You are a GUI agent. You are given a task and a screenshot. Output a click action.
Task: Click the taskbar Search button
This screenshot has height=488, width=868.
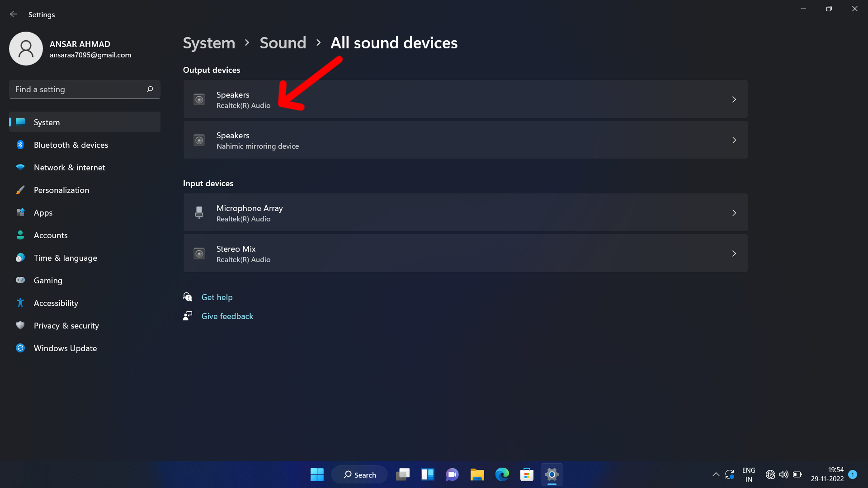click(359, 474)
